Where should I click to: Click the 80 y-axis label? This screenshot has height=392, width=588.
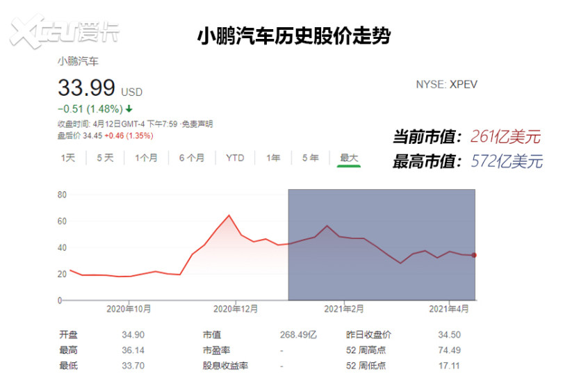coord(62,195)
